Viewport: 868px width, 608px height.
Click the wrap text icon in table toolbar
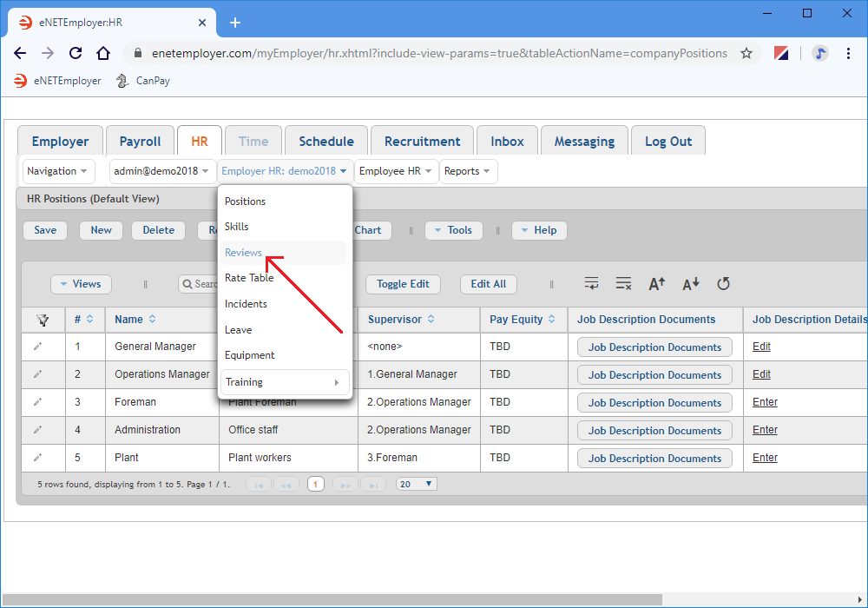[592, 284]
